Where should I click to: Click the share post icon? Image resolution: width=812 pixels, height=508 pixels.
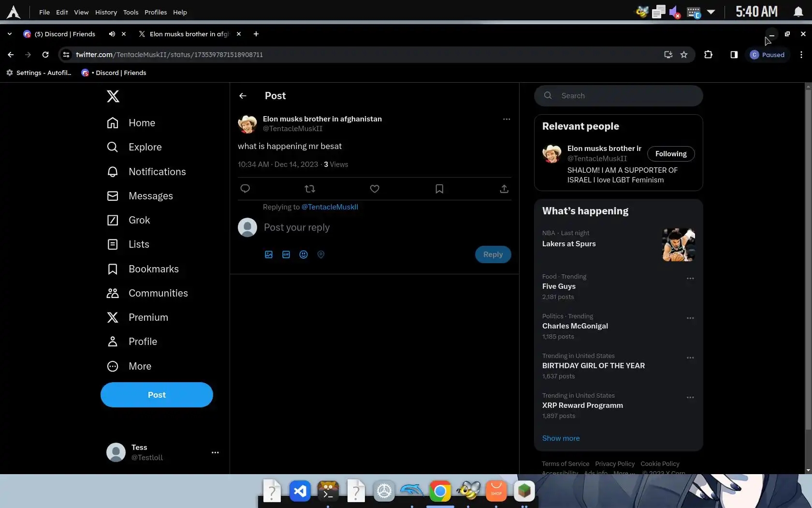[504, 189]
